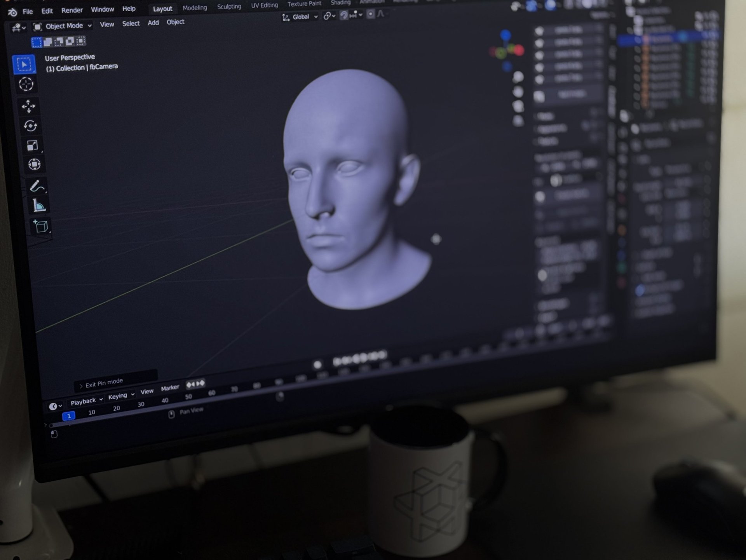Switch to the Sculpting workspace tab
Screen dimensions: 746x560
229,7
